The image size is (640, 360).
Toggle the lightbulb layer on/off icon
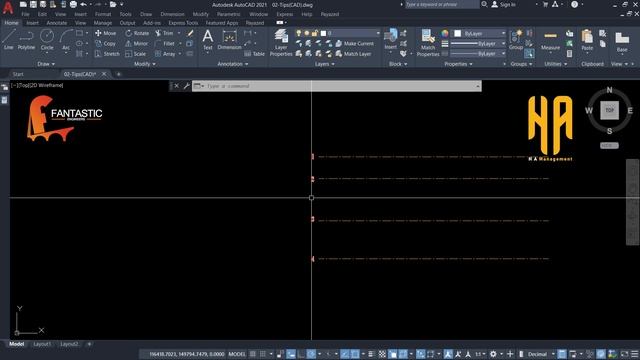click(x=299, y=33)
